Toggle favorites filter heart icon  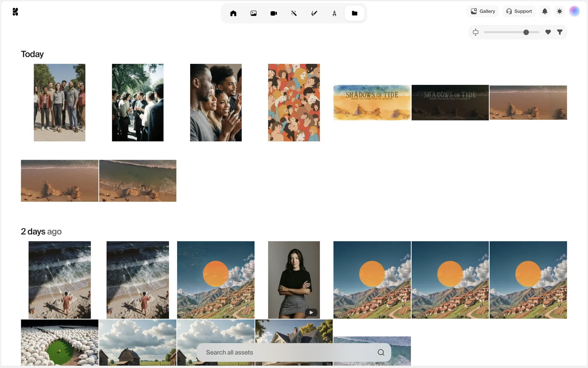(548, 32)
